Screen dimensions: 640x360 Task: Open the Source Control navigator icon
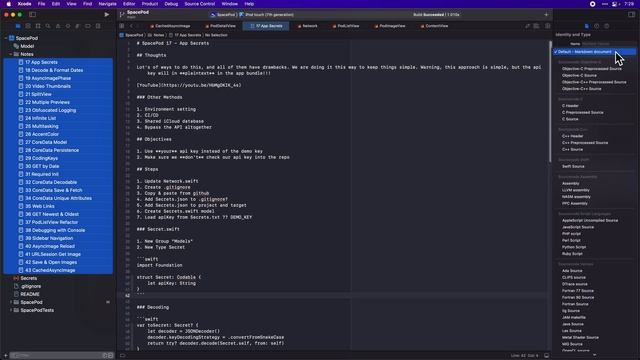click(x=28, y=26)
